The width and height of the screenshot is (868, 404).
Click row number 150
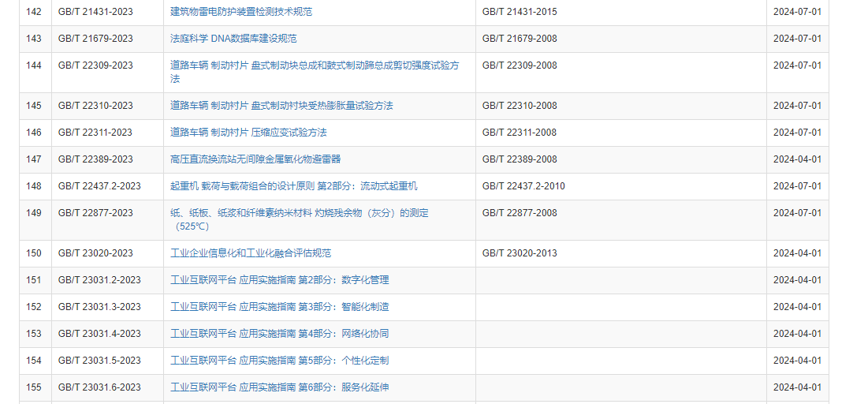[34, 253]
